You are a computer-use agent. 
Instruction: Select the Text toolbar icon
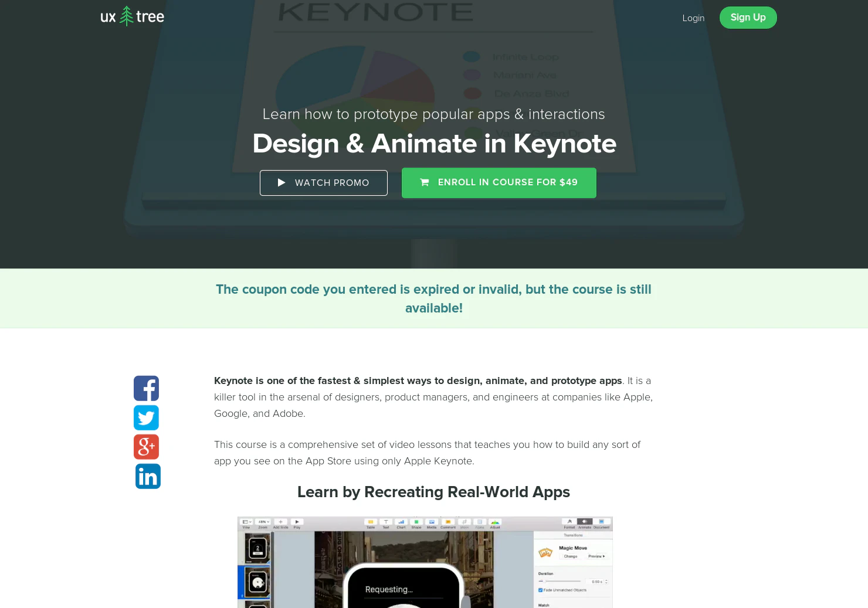[x=386, y=521]
